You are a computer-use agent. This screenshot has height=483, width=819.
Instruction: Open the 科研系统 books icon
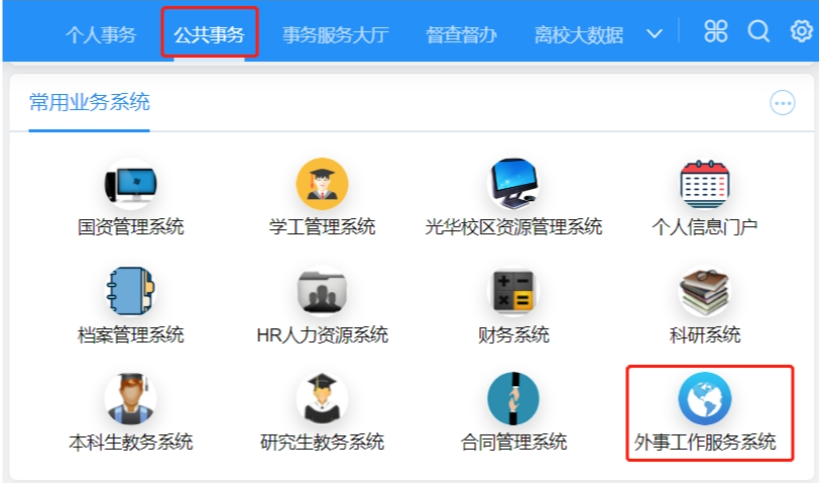pos(704,292)
